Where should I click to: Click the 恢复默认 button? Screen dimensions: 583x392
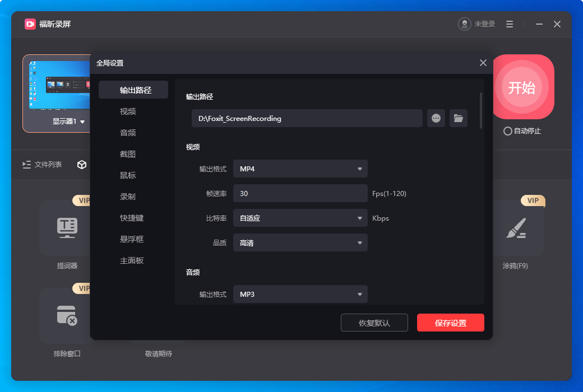tap(374, 323)
